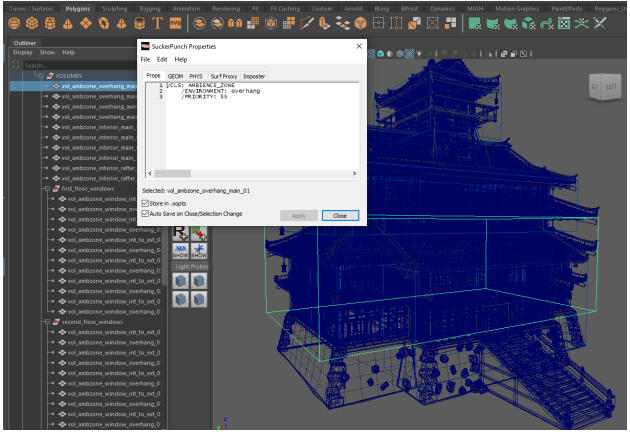
Task: Open the Surf Proxy tab
Action: coord(223,76)
